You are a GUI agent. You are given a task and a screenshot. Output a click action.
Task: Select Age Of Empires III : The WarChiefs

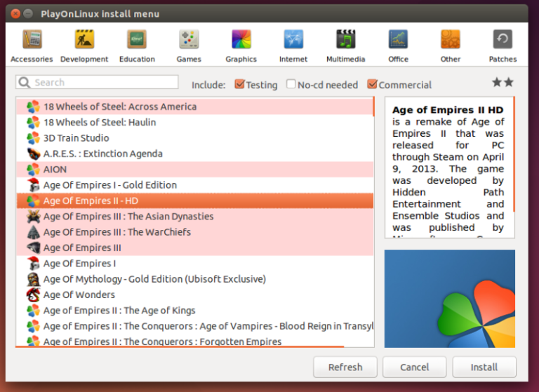tap(194, 232)
